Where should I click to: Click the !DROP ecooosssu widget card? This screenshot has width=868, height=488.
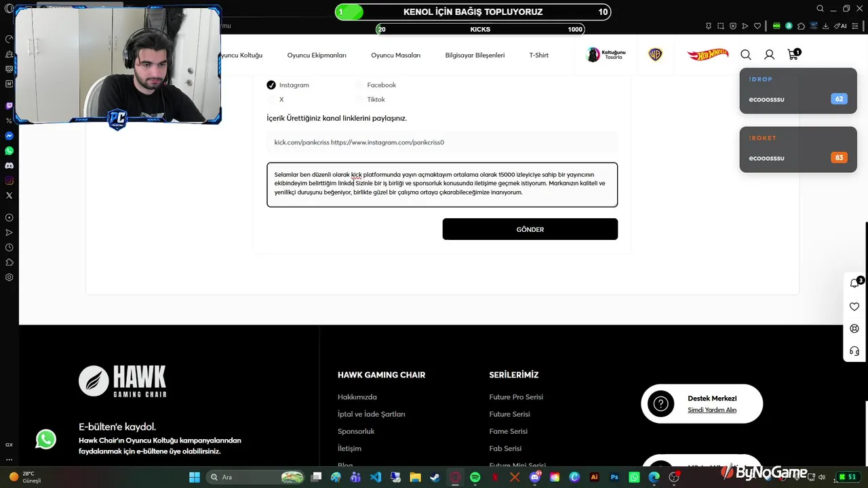pos(798,91)
